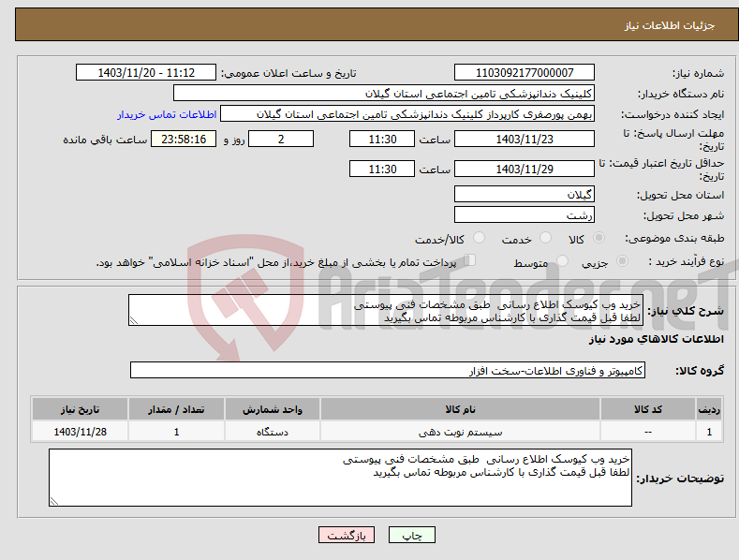
Task: Click the سیستم نوبت دهی item cell
Action: pos(460,432)
